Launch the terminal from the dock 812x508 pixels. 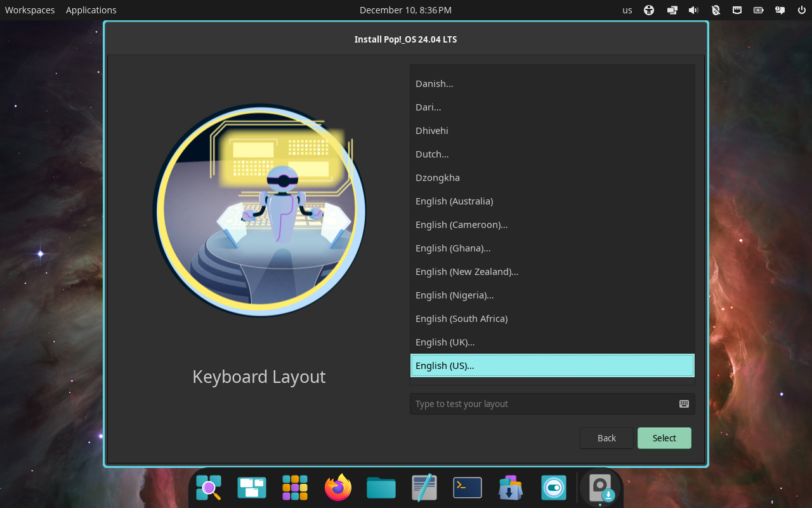[x=467, y=487]
